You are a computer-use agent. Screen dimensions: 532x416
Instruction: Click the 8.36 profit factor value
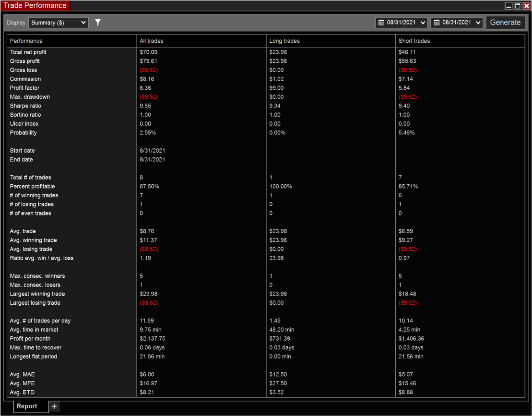(x=145, y=88)
